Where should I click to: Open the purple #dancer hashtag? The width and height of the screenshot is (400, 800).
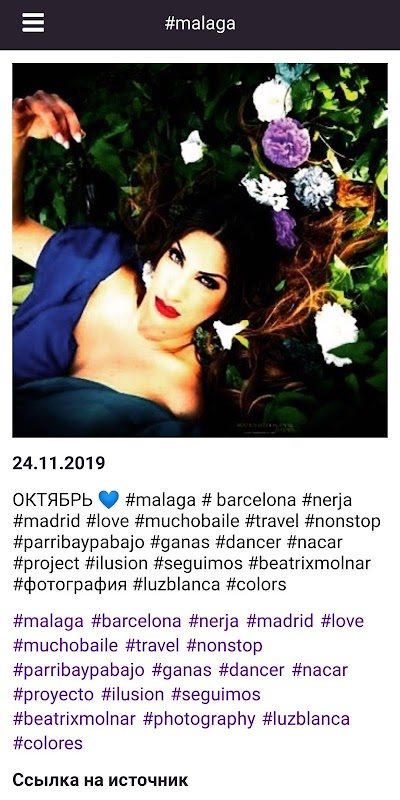252,670
